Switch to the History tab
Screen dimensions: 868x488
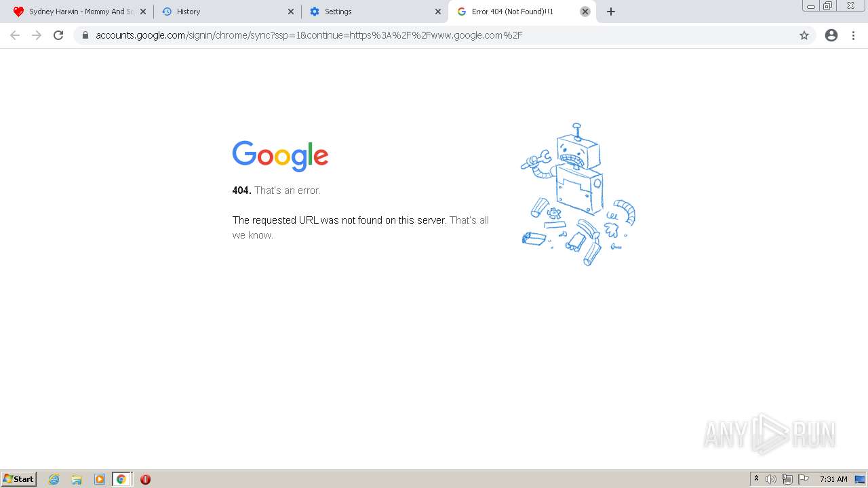227,12
